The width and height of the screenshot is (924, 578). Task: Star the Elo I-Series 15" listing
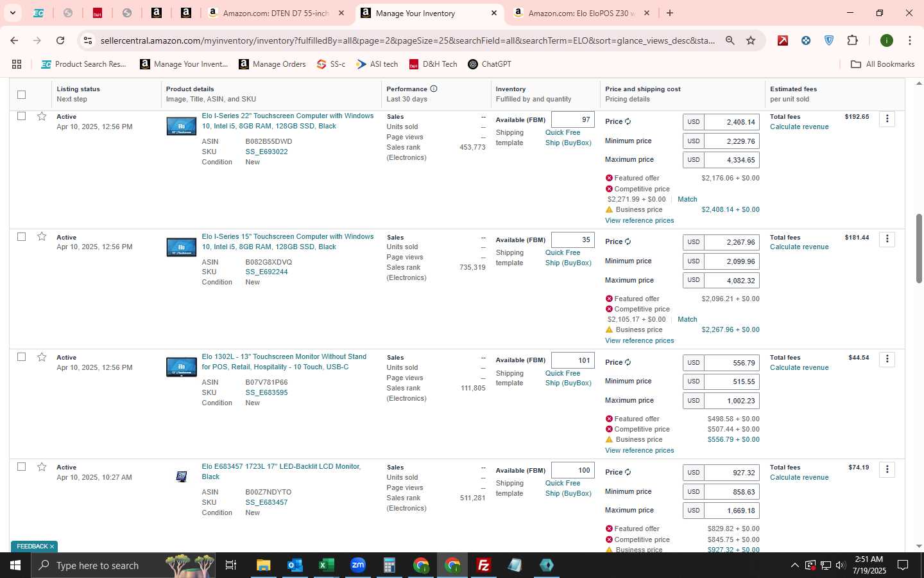42,236
